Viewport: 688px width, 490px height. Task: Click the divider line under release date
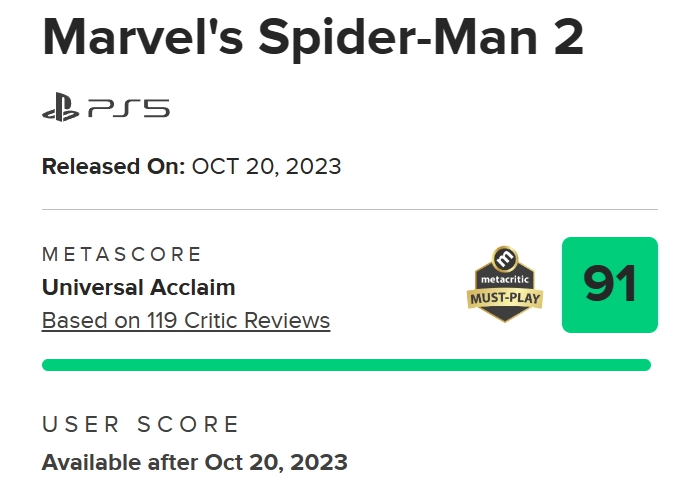(350, 210)
